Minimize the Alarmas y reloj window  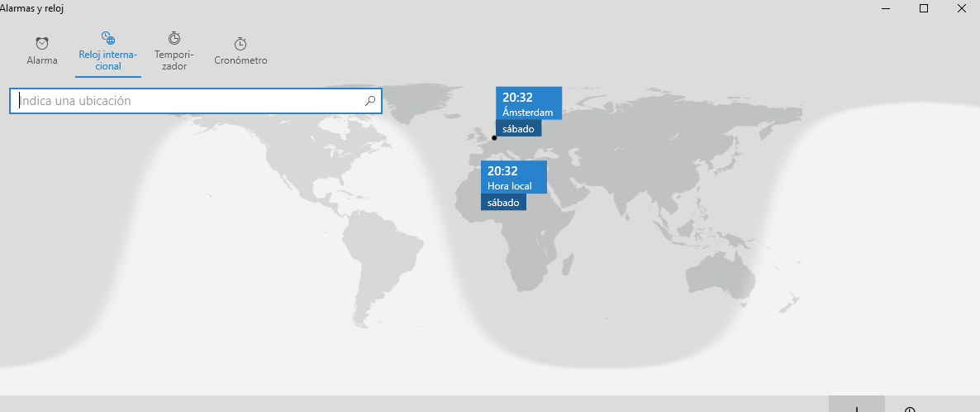(886, 8)
